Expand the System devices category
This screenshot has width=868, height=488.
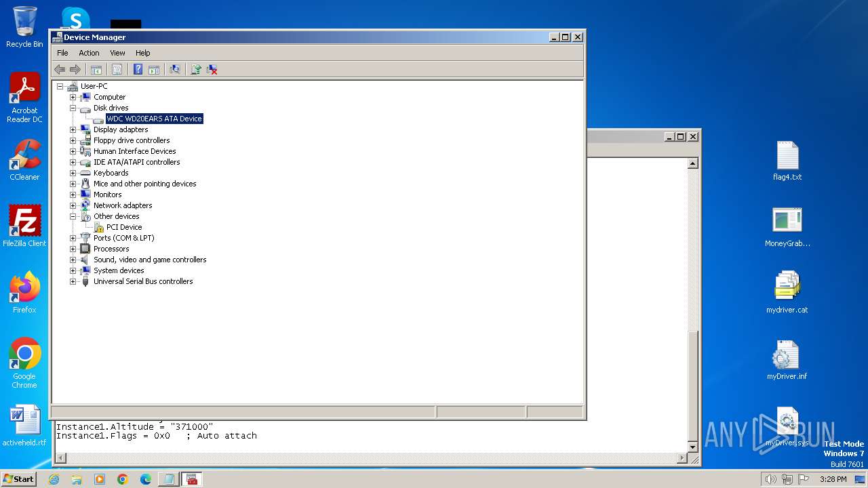click(73, 270)
